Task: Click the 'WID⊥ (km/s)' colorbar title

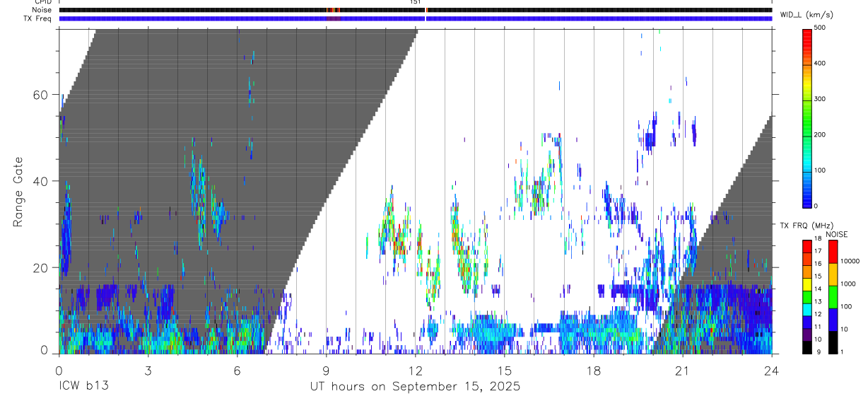Action: pyautogui.click(x=807, y=14)
